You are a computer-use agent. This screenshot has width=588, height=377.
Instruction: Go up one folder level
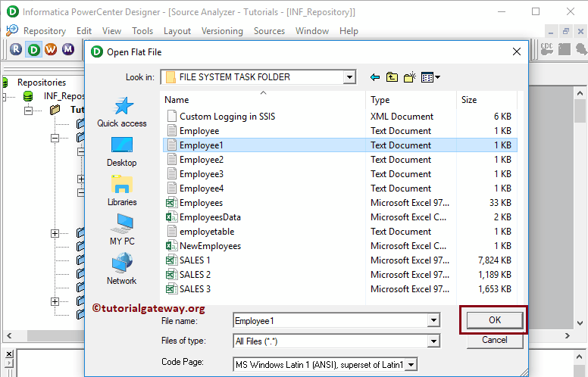click(392, 77)
